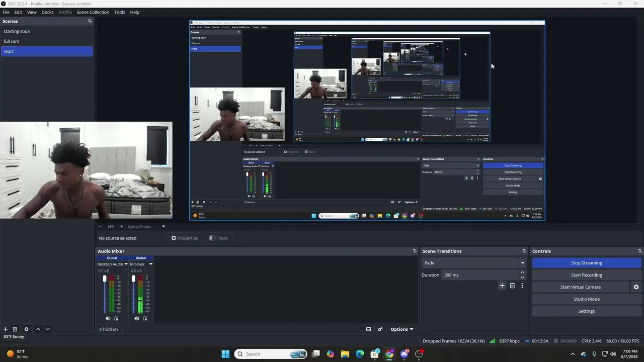The image size is (644, 362).
Task: Decrease transition duration with down arrow
Action: pos(522,278)
